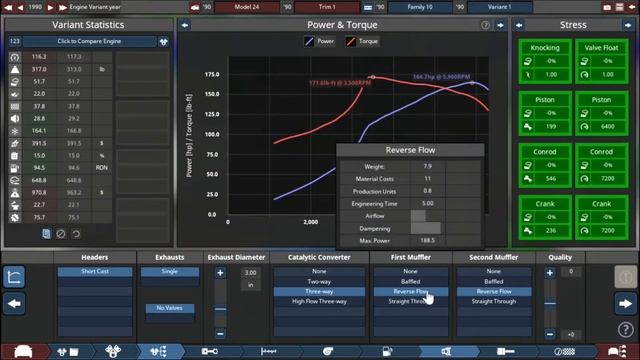This screenshot has width=640, height=360.
Task: Step engine variant year forward one
Action: 50,7
